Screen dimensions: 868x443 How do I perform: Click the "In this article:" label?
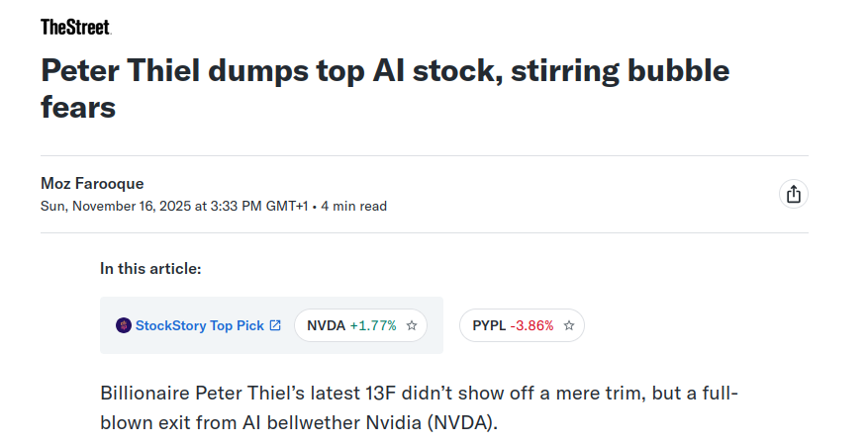click(150, 268)
